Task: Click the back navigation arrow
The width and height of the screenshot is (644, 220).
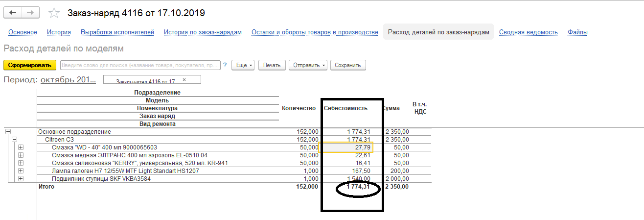Action: (13, 13)
